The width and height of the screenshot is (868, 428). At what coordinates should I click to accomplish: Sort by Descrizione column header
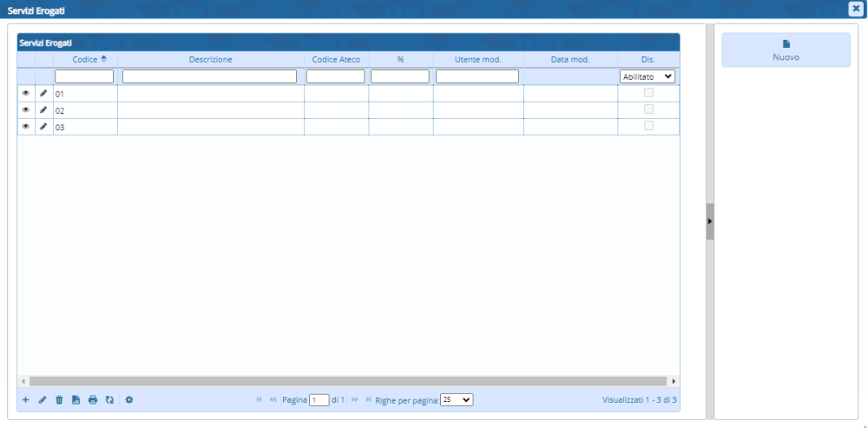click(210, 59)
